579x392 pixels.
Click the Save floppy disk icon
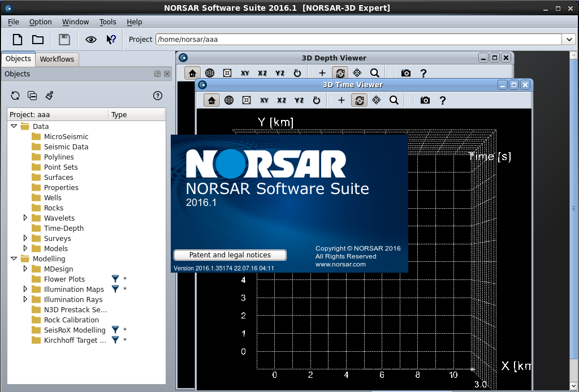tap(64, 40)
